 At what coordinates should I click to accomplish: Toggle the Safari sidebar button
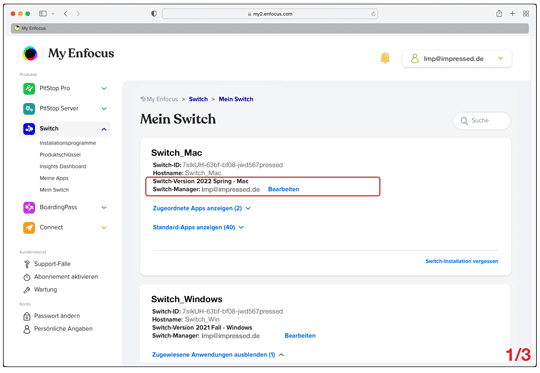click(x=43, y=14)
